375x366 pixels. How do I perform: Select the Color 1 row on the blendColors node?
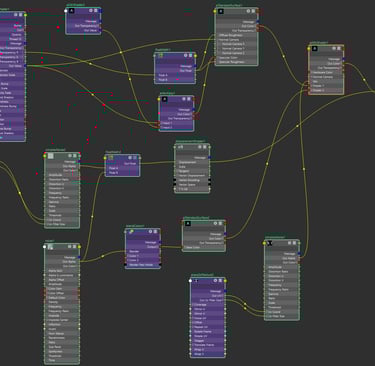(x=143, y=256)
